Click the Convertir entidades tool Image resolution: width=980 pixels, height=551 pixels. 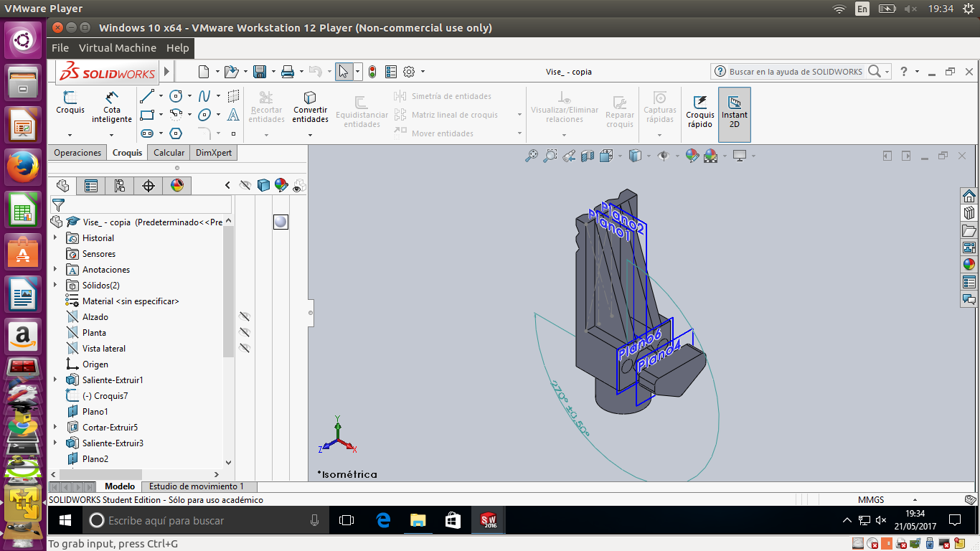[310, 105]
